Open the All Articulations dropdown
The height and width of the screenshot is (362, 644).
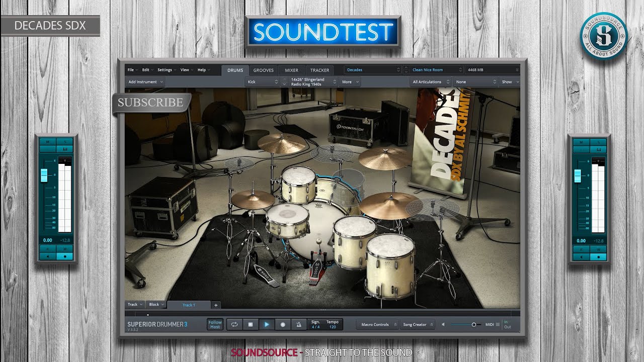tap(431, 81)
